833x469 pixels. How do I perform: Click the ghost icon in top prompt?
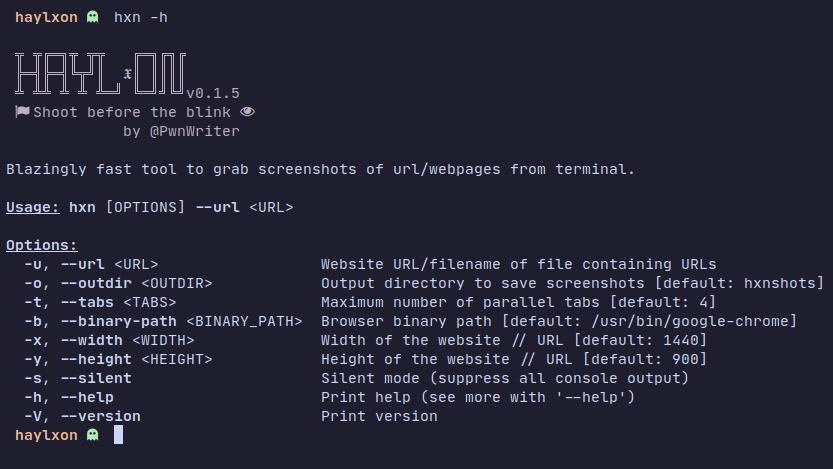pos(93,17)
